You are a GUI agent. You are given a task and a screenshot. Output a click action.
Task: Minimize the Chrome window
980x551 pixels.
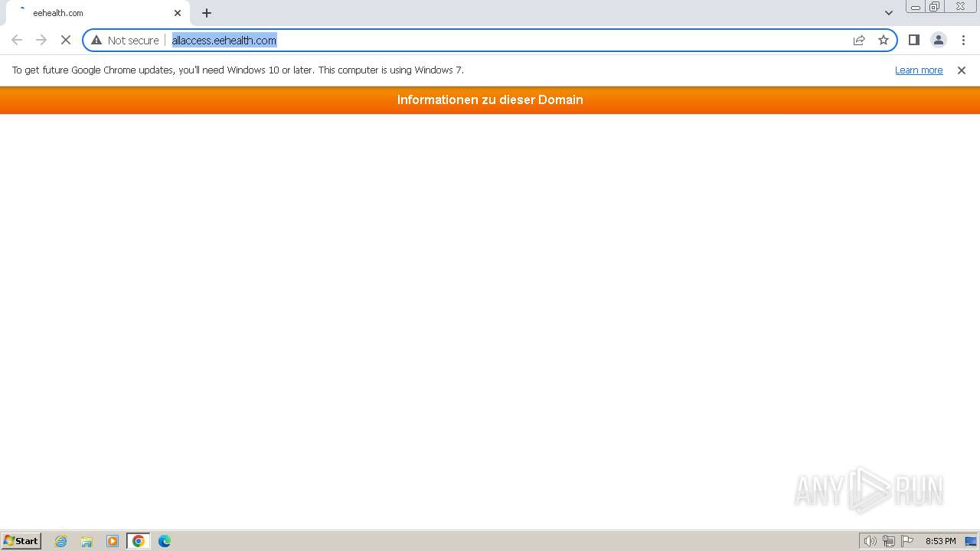pyautogui.click(x=915, y=7)
